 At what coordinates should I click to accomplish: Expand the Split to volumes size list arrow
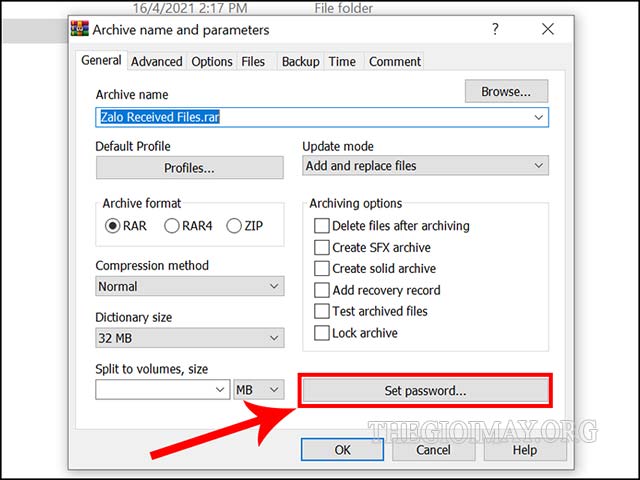220,390
